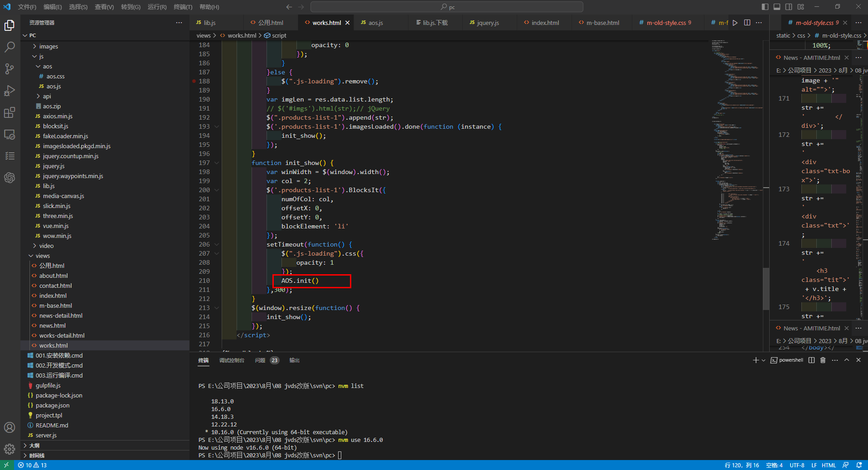This screenshot has height=470, width=868.
Task: Open the Extensions view icon
Action: pos(10,112)
